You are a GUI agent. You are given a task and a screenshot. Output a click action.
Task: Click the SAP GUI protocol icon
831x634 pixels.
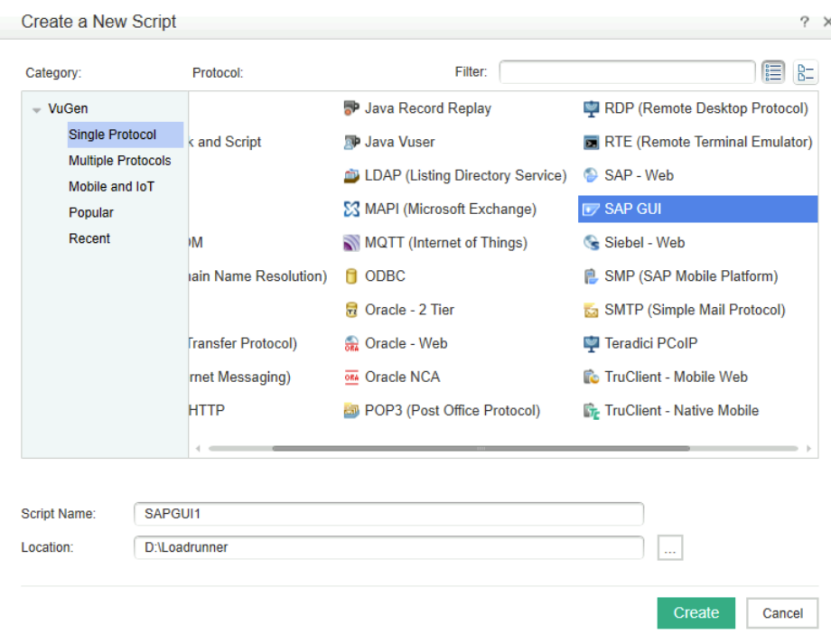click(591, 209)
